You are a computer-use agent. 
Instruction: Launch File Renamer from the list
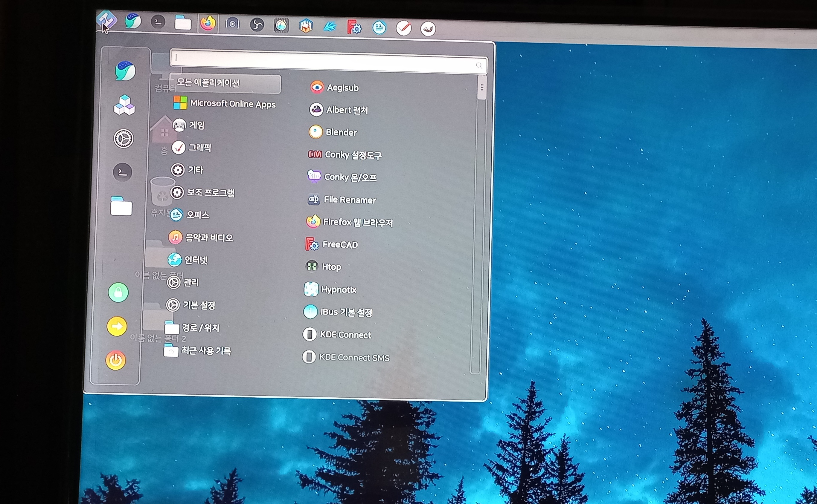click(342, 199)
